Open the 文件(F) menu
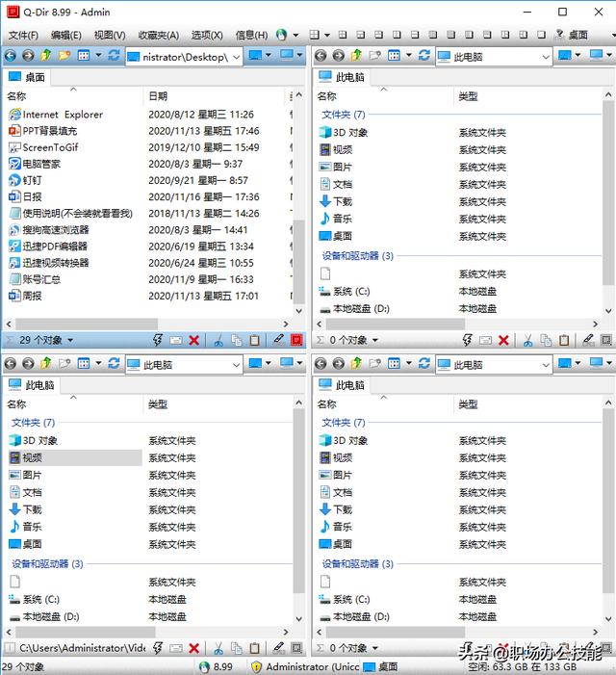The height and width of the screenshot is (675, 616). click(x=23, y=36)
